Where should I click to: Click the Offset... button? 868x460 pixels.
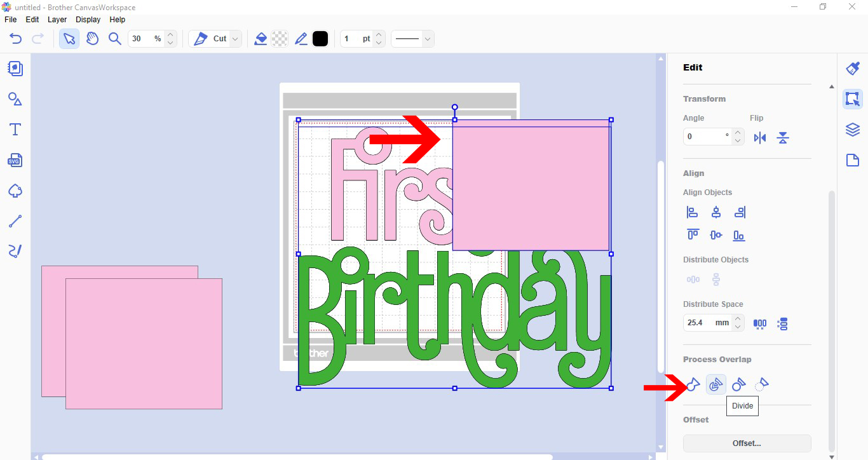(747, 443)
